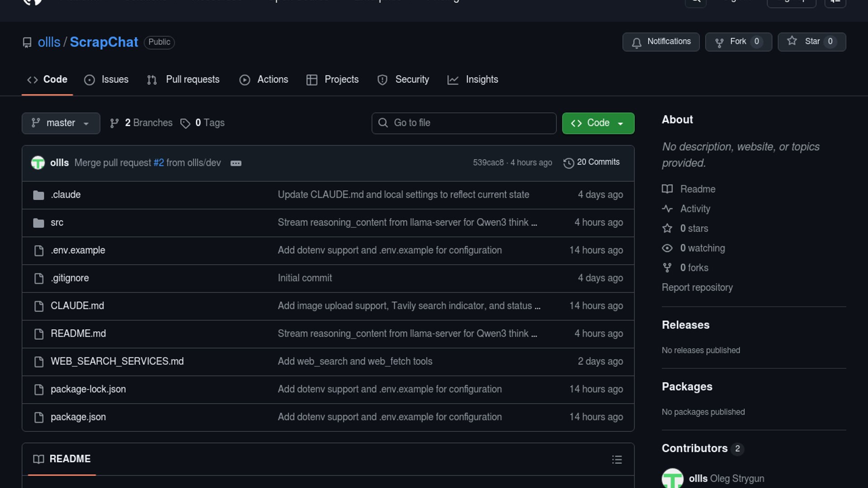Click the 20 Commits history icon

click(568, 163)
